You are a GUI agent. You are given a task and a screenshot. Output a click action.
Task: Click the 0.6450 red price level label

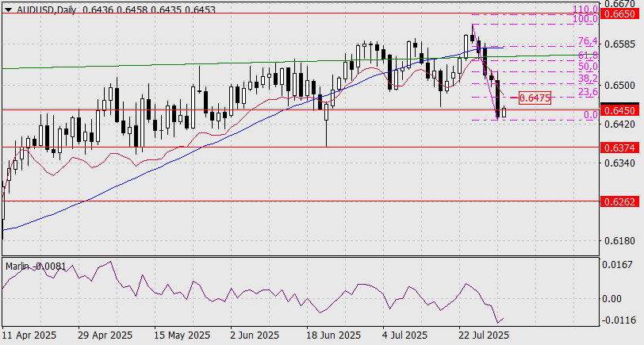click(619, 110)
